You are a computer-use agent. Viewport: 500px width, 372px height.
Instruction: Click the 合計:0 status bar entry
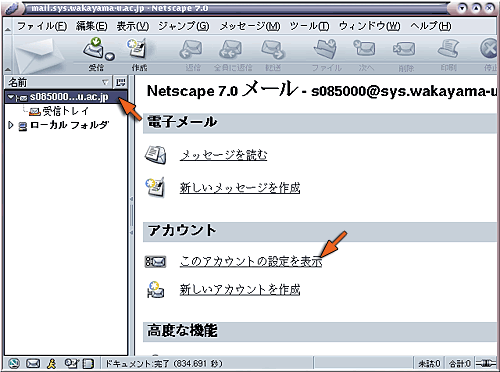460,363
